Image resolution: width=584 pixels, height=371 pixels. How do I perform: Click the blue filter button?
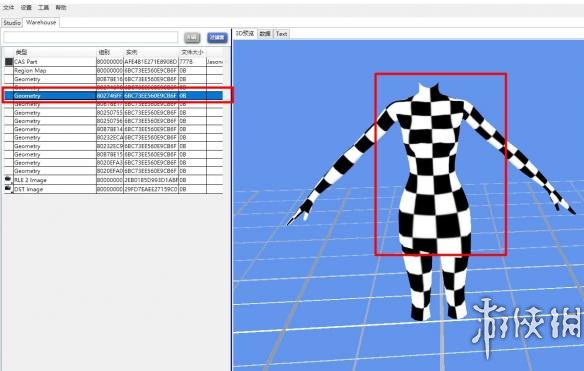[x=217, y=38]
